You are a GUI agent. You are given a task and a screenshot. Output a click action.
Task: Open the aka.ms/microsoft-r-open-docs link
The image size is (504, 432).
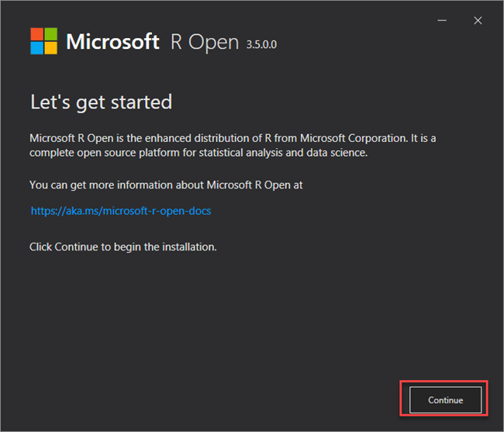(x=121, y=210)
